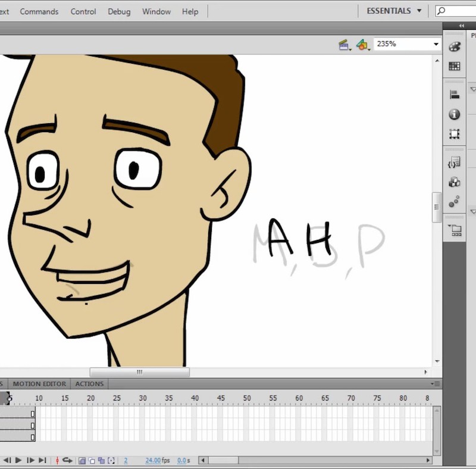
Task: Click the Play button in the timeline
Action: pyautogui.click(x=17, y=459)
